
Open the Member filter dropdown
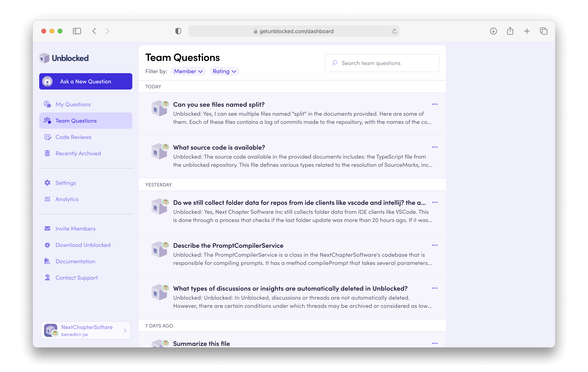pyautogui.click(x=188, y=71)
